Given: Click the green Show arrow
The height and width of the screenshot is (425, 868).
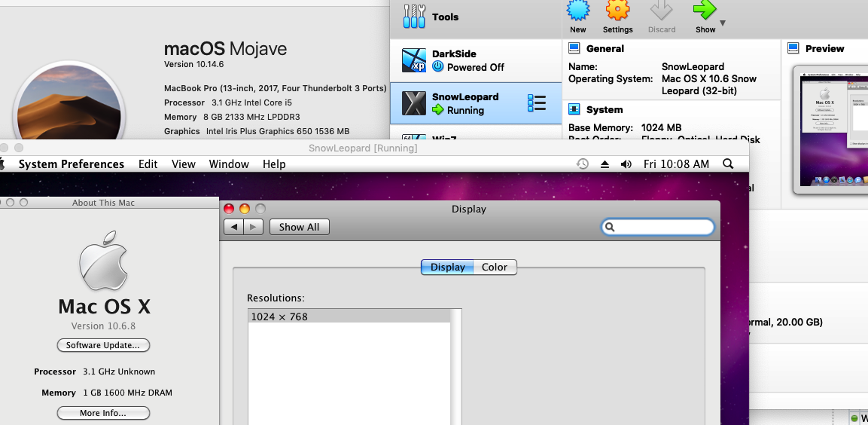Looking at the screenshot, I should 705,10.
